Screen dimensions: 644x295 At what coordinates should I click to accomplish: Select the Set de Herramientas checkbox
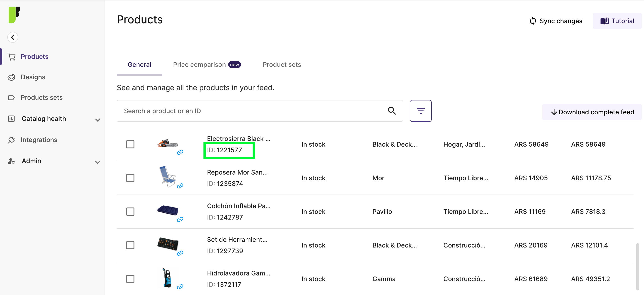tap(130, 245)
